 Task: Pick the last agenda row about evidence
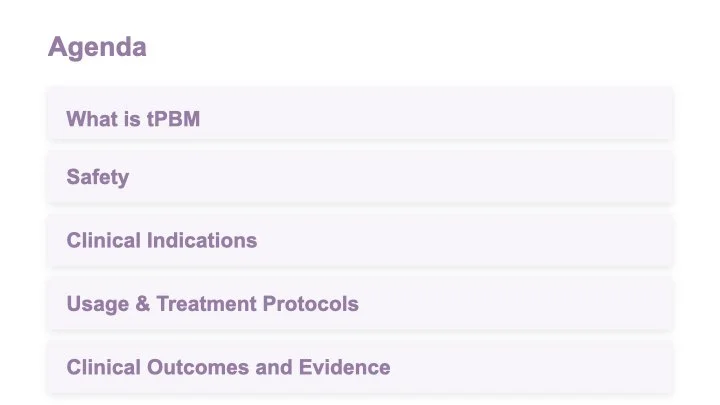(360, 367)
